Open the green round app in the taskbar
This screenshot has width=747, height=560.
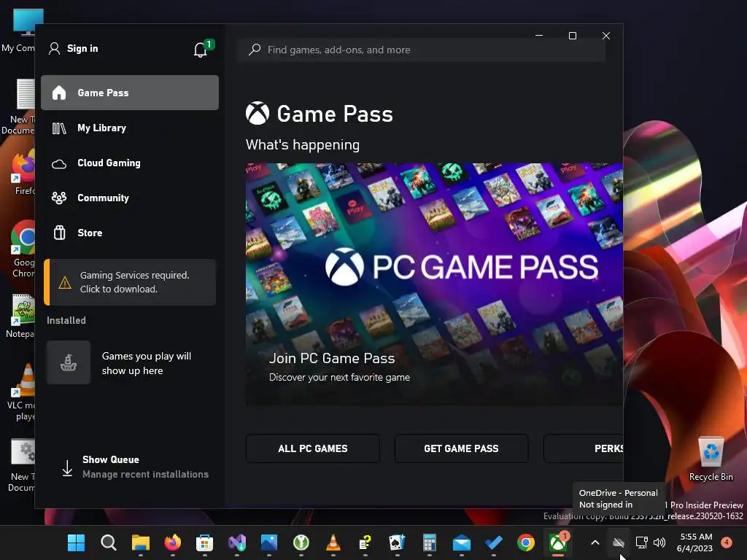point(301,542)
